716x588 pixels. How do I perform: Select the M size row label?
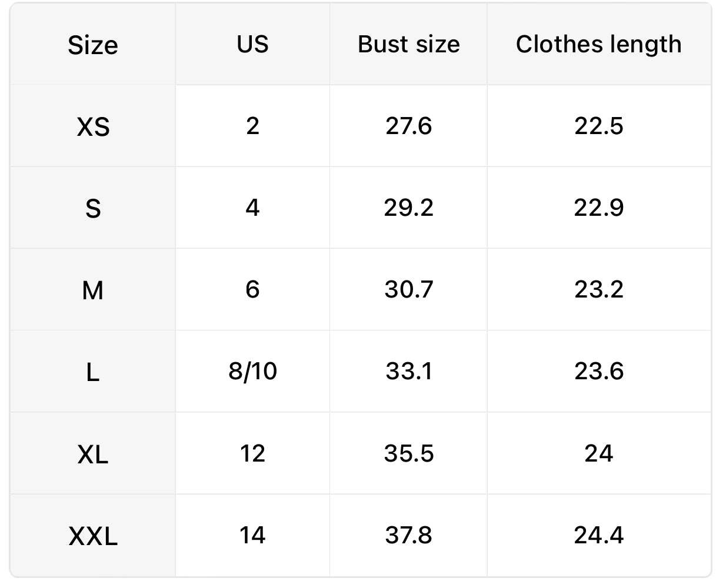coord(93,290)
